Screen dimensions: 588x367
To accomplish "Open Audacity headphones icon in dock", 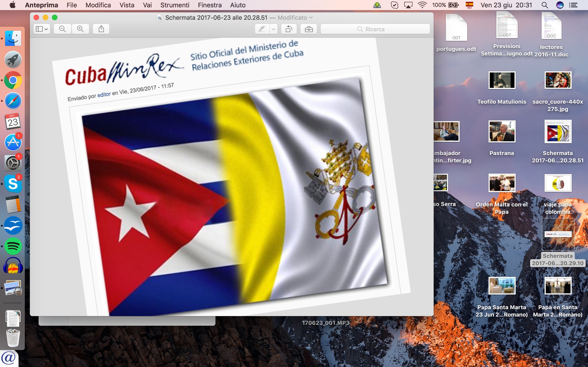I will click(x=13, y=266).
